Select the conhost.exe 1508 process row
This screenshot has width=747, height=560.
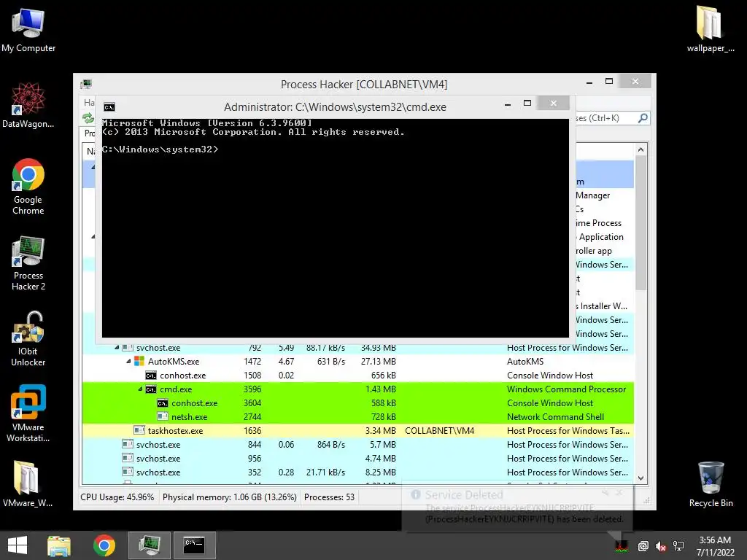coord(357,376)
